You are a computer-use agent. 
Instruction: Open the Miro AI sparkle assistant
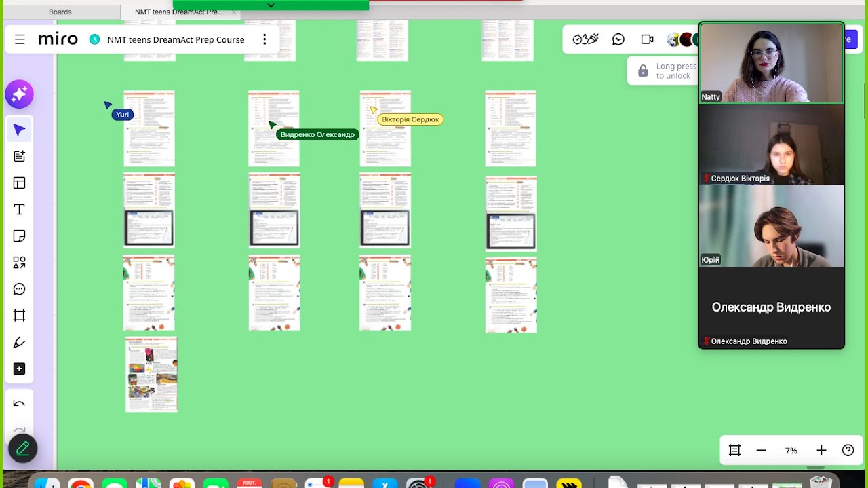pyautogui.click(x=19, y=94)
